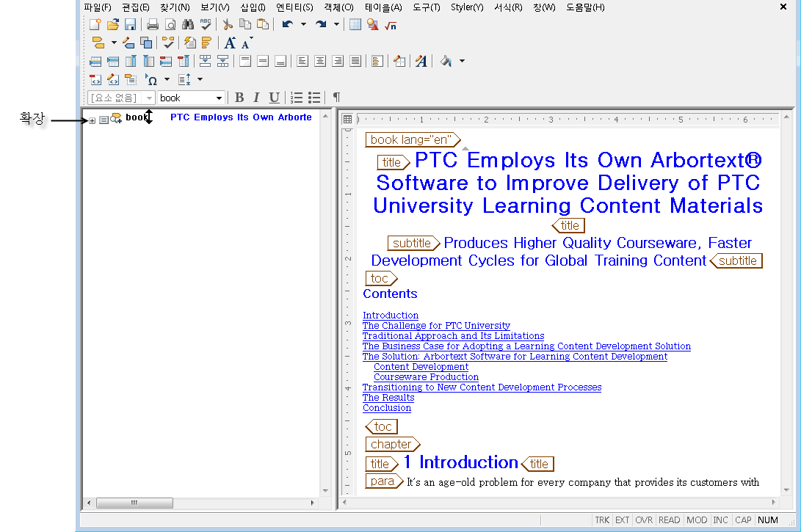Redo the last undone action
The height and width of the screenshot is (532, 801).
[x=321, y=24]
